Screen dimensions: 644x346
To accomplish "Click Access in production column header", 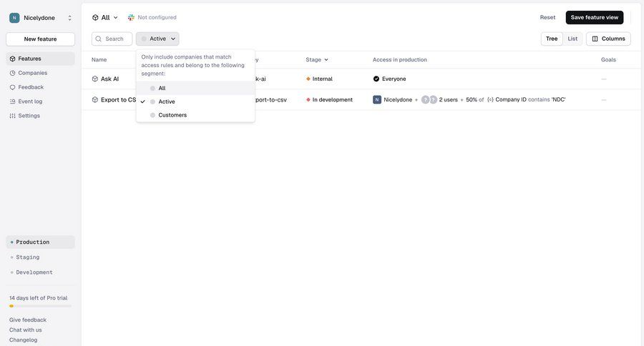I will pyautogui.click(x=399, y=59).
